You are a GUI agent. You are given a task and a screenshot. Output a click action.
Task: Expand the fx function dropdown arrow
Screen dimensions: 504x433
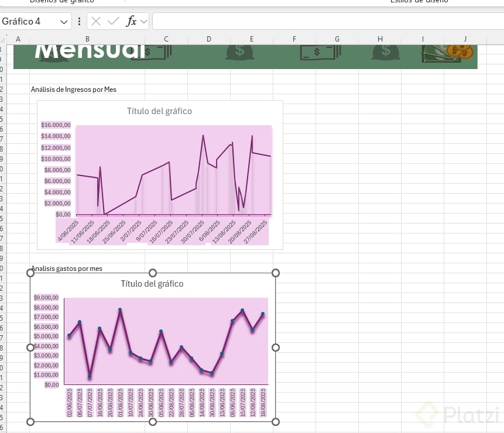click(x=143, y=22)
